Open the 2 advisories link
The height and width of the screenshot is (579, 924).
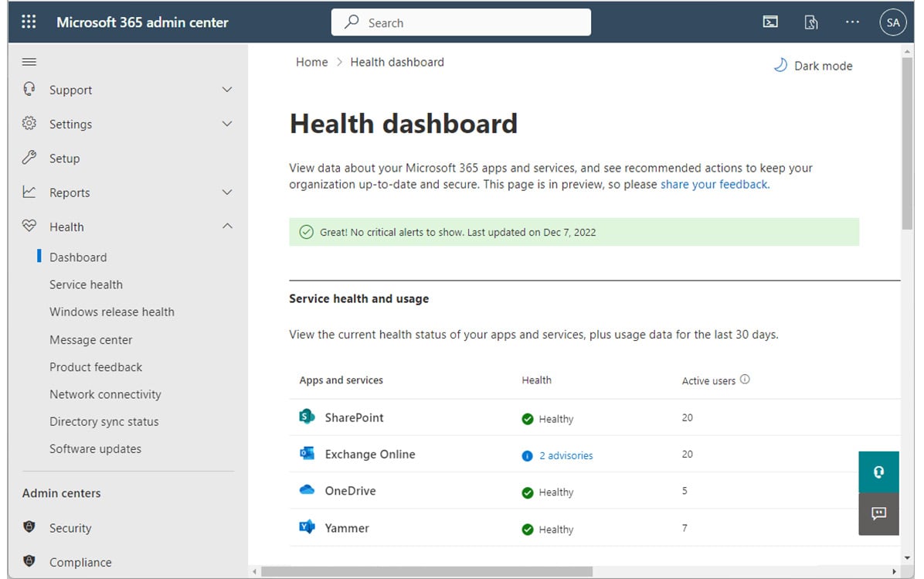(566, 455)
